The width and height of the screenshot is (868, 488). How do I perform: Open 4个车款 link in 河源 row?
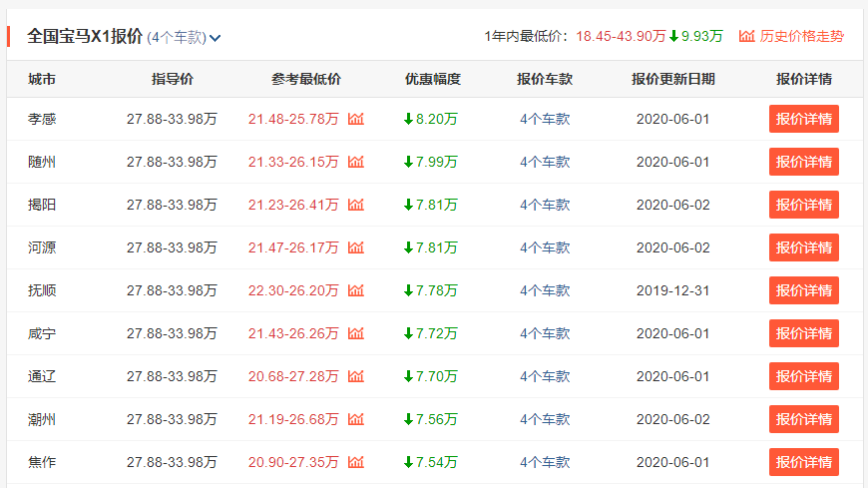tap(545, 247)
